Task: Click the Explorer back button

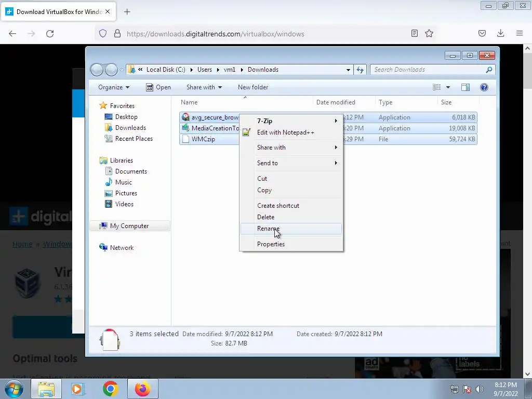Action: pos(97,70)
